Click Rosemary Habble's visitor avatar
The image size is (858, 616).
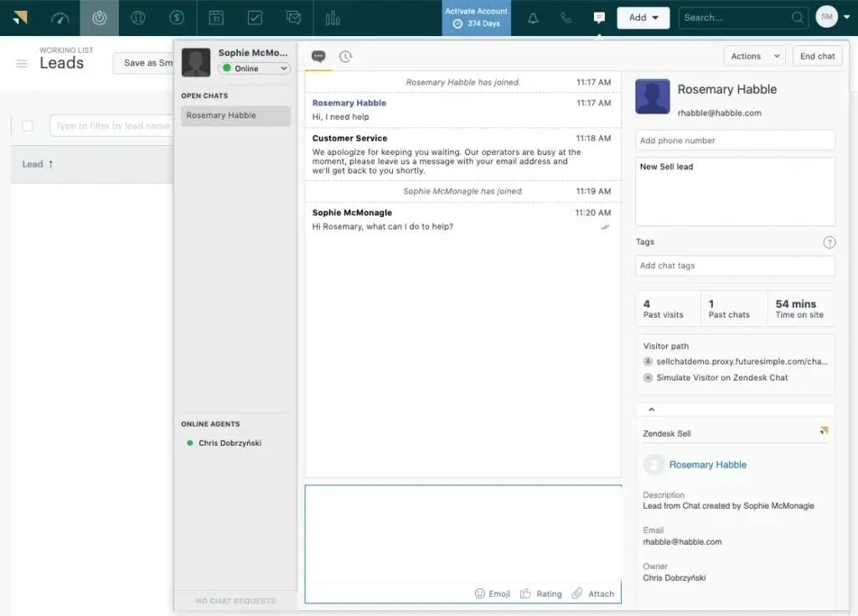pos(652,96)
